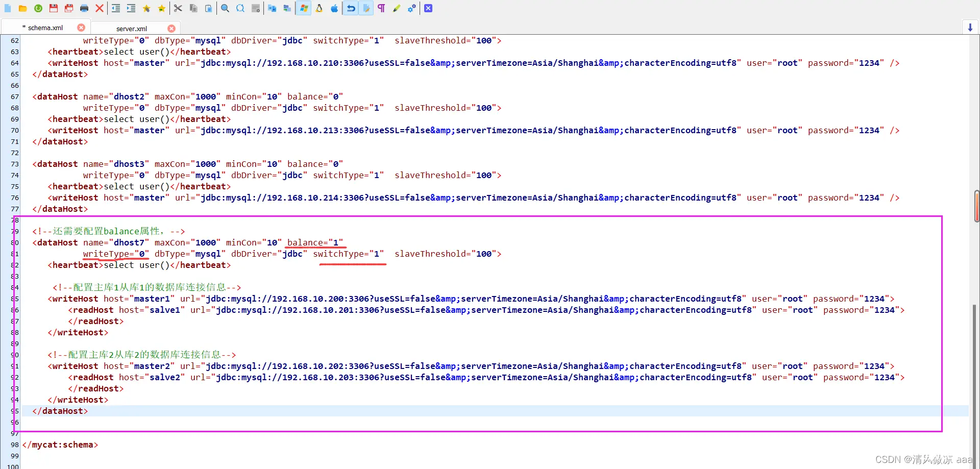Open settings with blue gears icon
The width and height of the screenshot is (980, 469).
[412, 8]
